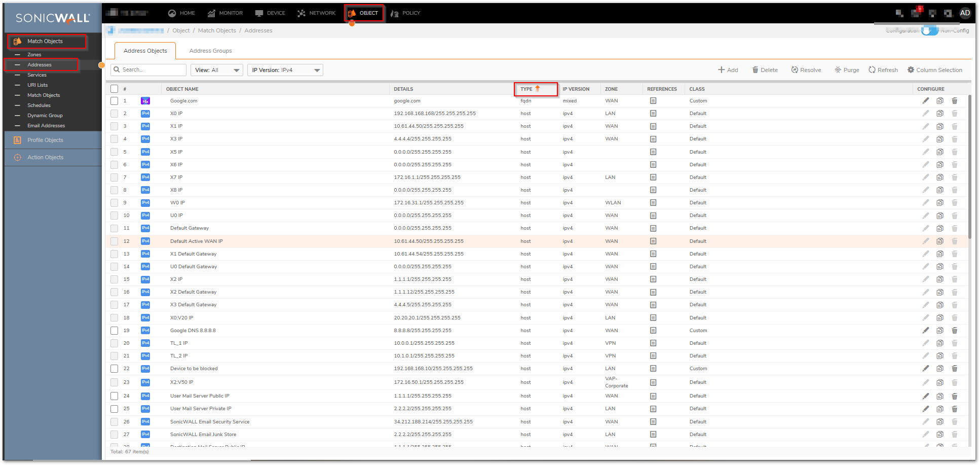Tick checkbox for Google.com row
Screen dimensions: 980x465
point(115,101)
